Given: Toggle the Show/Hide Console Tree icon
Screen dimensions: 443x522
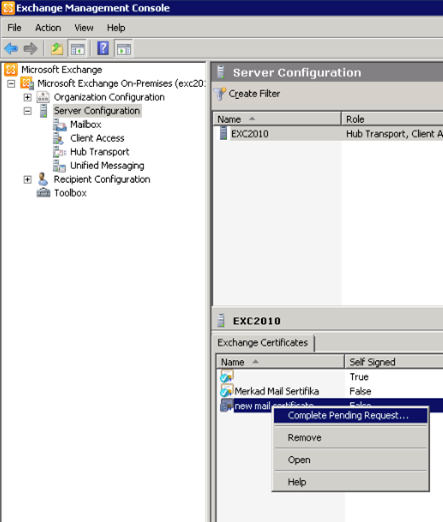Looking at the screenshot, I should tap(77, 49).
